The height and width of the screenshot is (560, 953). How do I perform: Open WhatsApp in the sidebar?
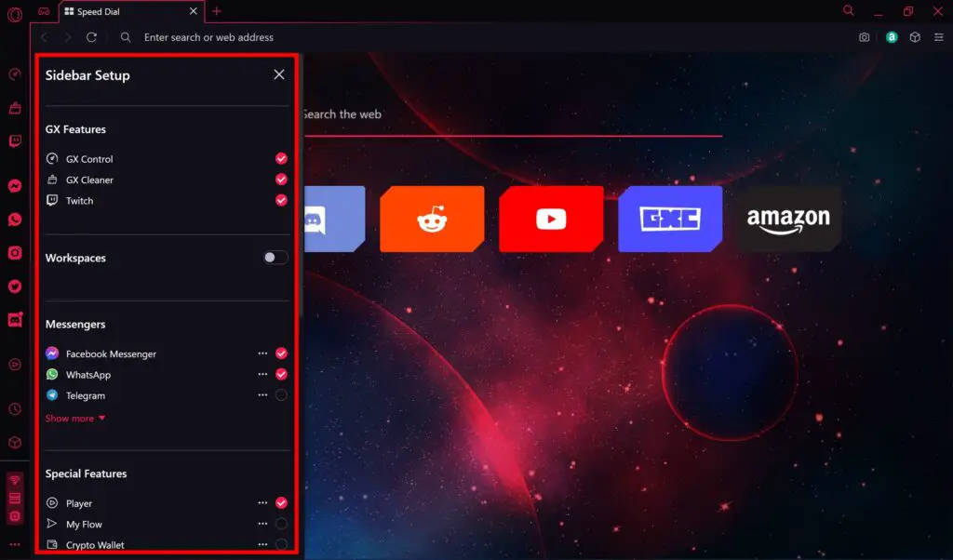tap(15, 220)
